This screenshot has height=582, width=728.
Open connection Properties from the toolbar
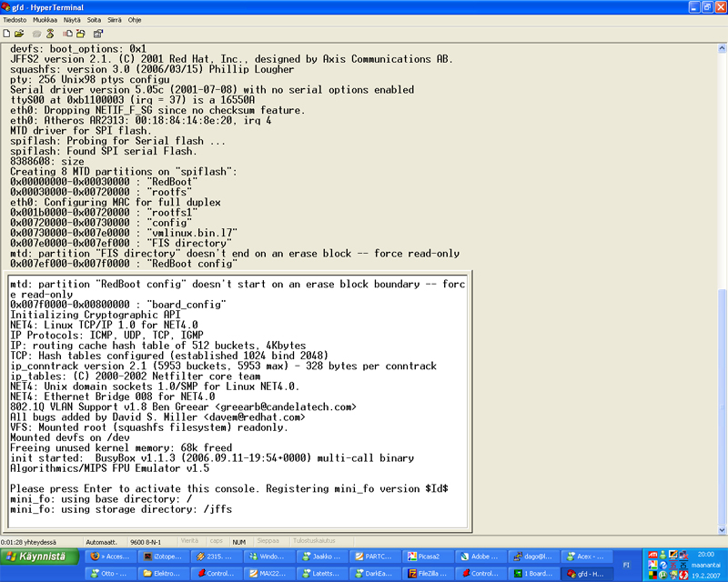[98, 34]
